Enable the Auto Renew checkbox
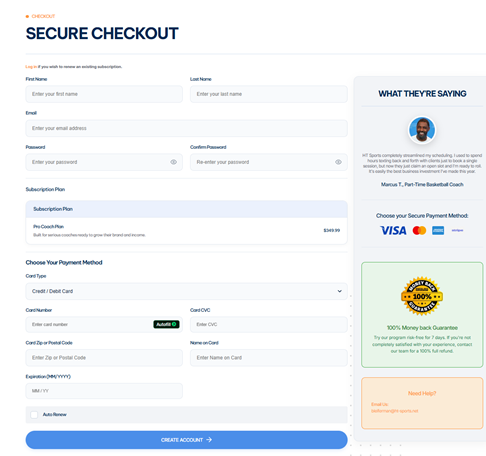 coord(34,414)
